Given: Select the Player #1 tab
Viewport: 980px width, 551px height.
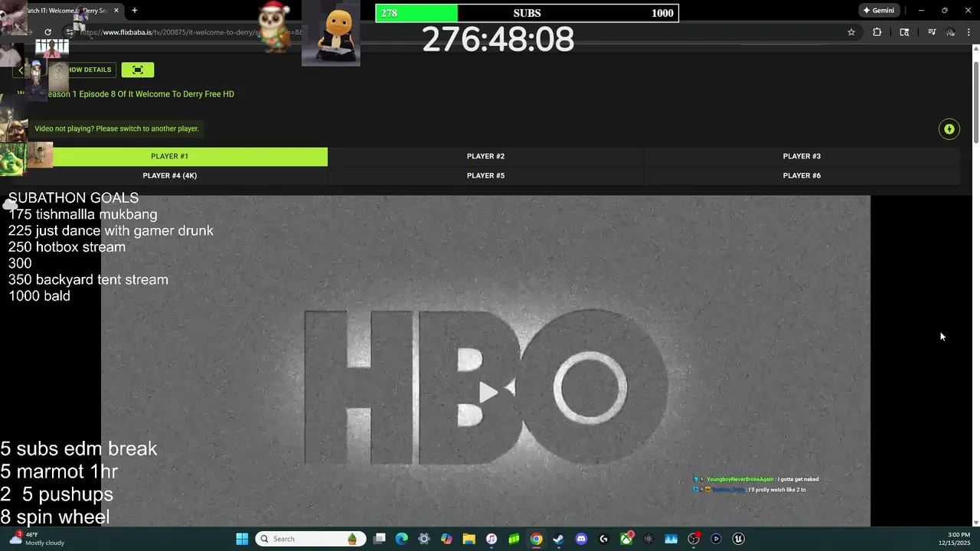Looking at the screenshot, I should 170,156.
